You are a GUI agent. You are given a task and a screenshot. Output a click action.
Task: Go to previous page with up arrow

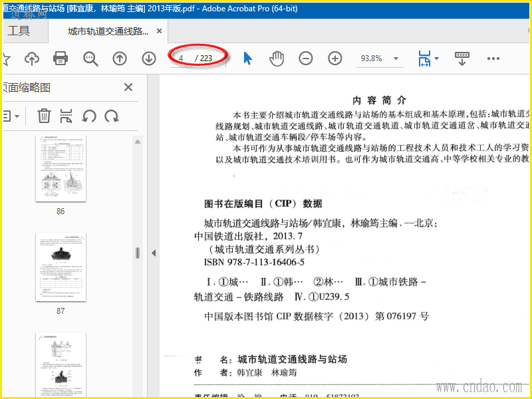[120, 59]
